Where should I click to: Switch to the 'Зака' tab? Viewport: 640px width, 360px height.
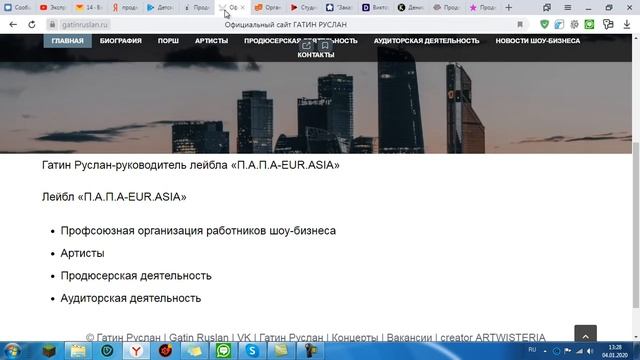(x=340, y=7)
